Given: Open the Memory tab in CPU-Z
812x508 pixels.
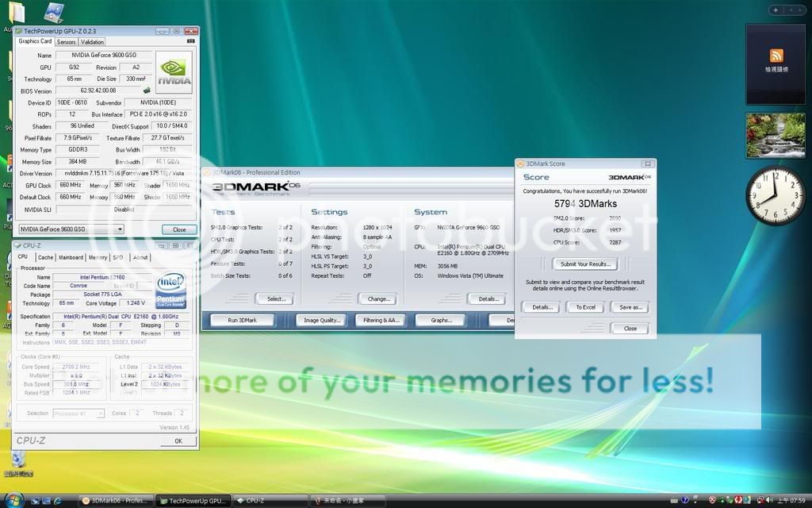Looking at the screenshot, I should (x=98, y=257).
